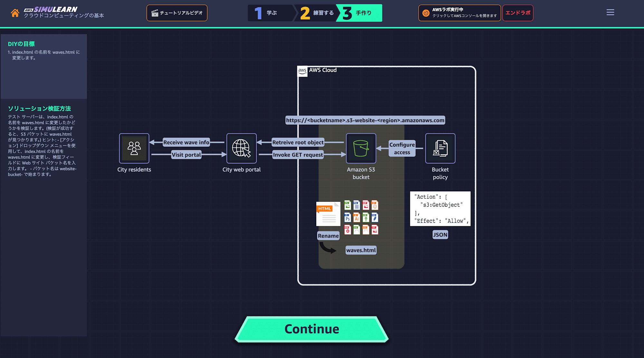The image size is (644, 358).
Task: Click the SimuLearn logo title
Action: pyautogui.click(x=51, y=9)
